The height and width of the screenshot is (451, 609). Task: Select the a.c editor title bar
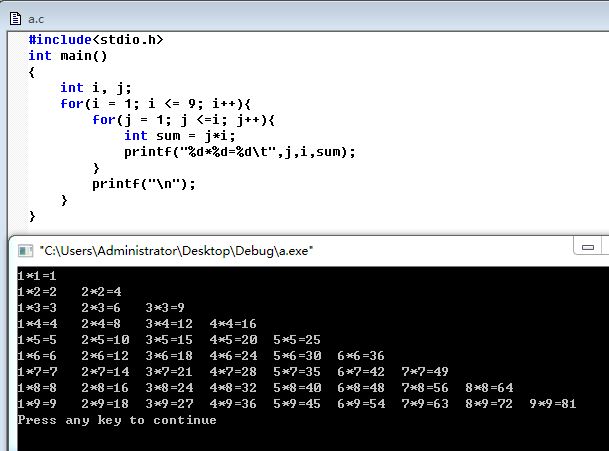pos(300,16)
